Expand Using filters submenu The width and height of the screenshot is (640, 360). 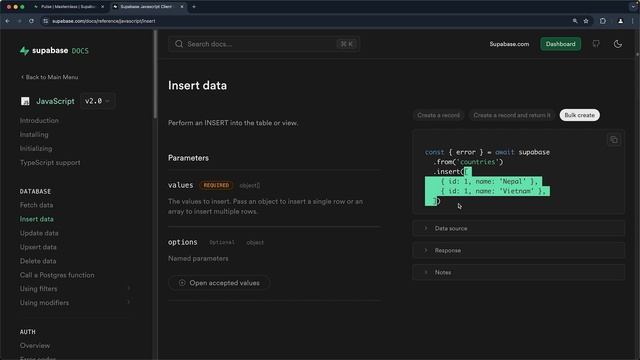click(x=129, y=289)
